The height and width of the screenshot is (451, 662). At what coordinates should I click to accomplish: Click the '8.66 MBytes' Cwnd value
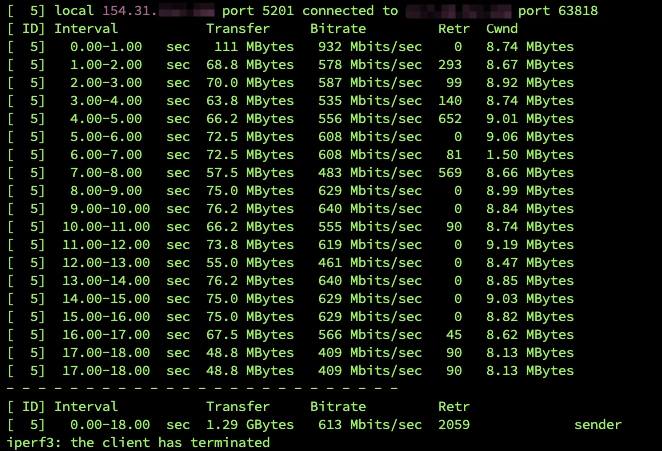(530, 173)
